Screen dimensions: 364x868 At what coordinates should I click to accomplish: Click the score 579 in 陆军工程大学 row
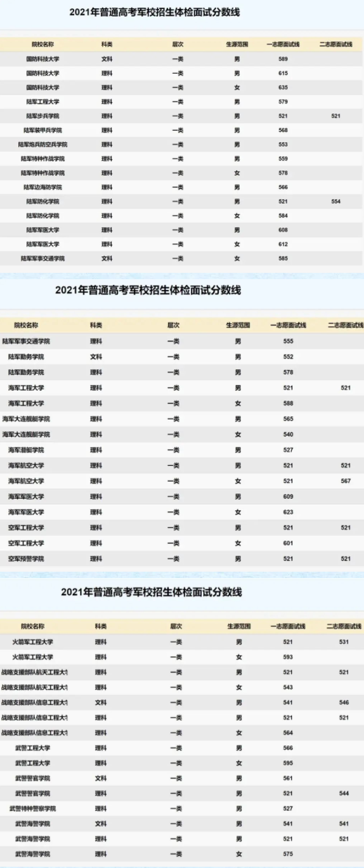click(283, 102)
